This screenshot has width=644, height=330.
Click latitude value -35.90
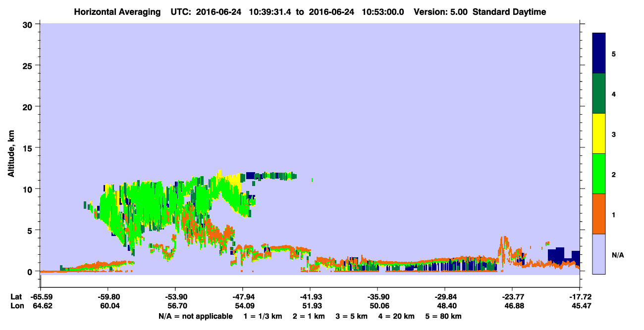377,297
